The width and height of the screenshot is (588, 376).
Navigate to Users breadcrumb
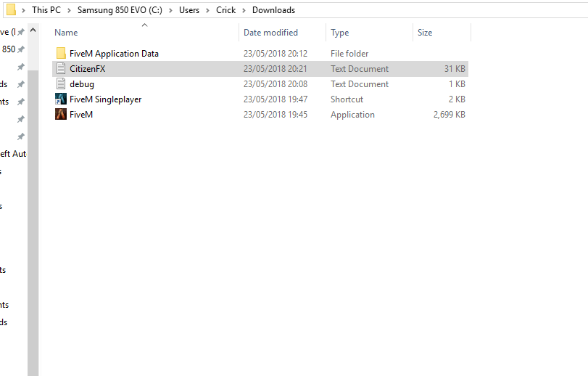coord(189,10)
